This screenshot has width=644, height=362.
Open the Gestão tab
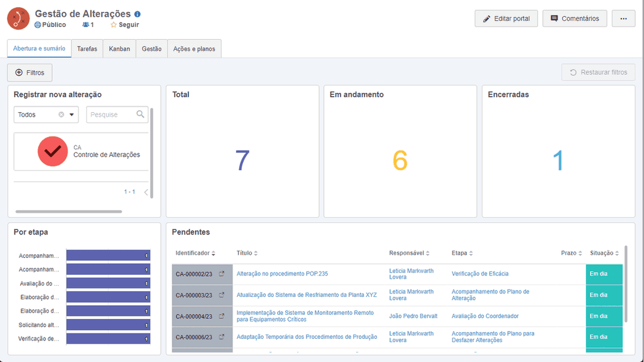click(151, 48)
